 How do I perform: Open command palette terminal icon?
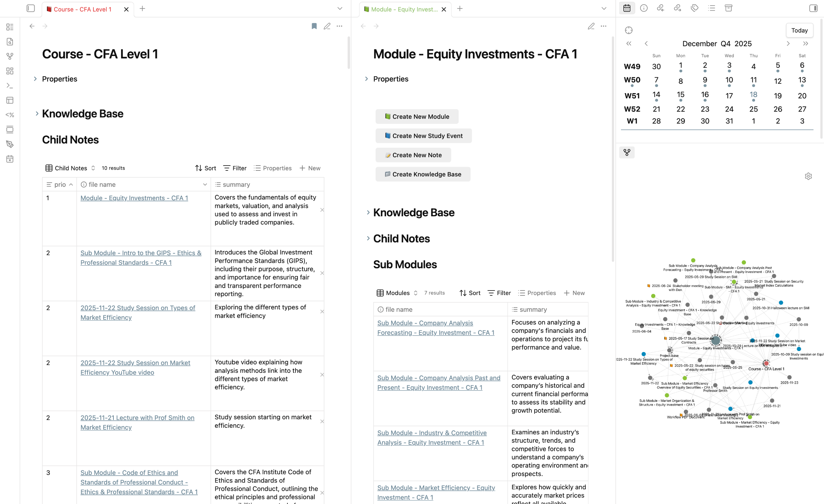10,86
